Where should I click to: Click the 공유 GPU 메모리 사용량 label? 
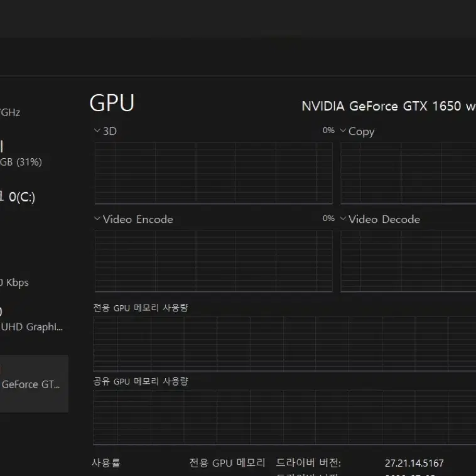pyautogui.click(x=141, y=381)
